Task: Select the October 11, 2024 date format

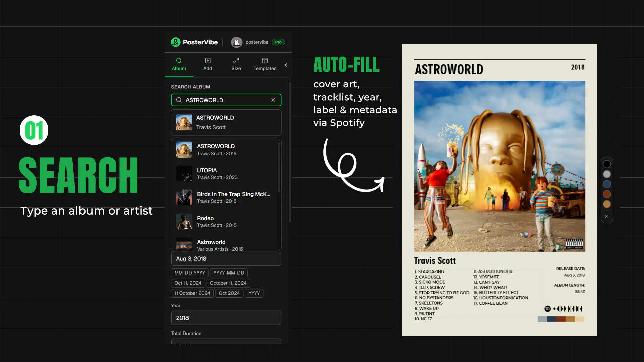Action: [228, 283]
